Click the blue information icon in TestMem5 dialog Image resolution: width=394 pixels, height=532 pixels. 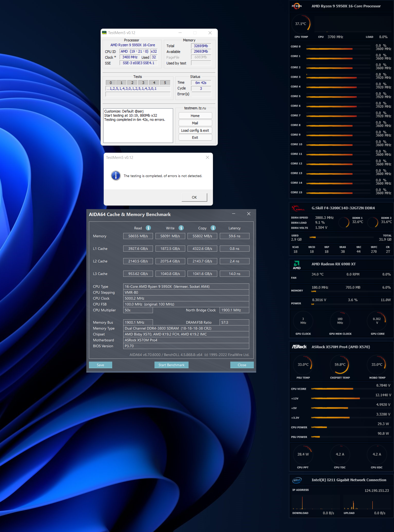coord(116,176)
